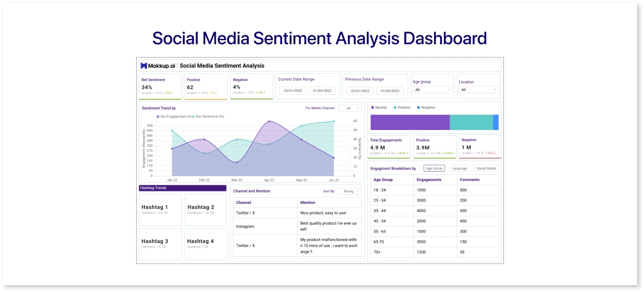Open the Hashtag 3 card
Viewport: 644px width, 292px height.
[160, 244]
